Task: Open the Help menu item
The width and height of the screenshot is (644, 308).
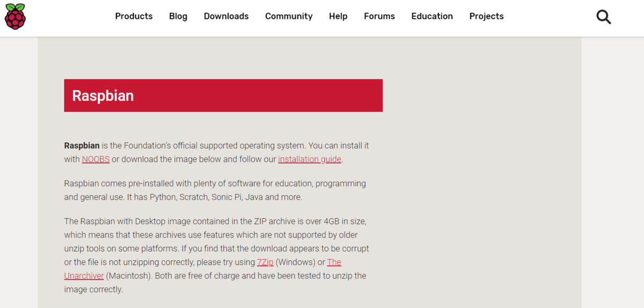Action: coord(338,16)
